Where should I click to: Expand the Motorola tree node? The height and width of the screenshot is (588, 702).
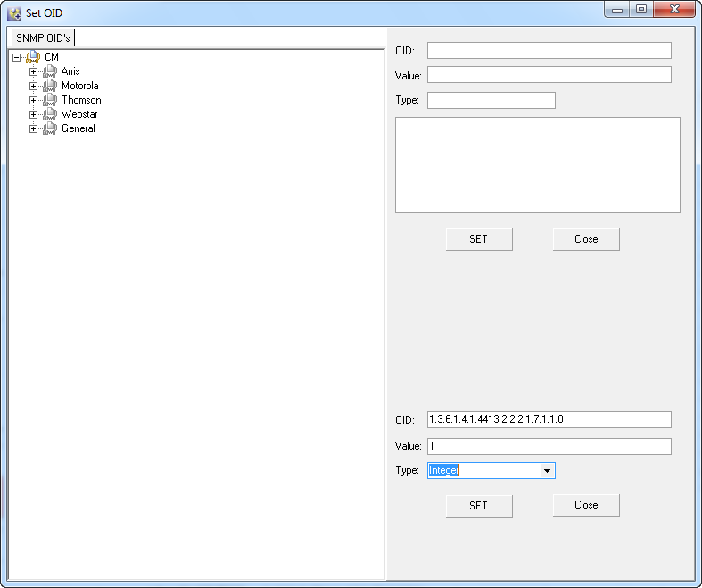(33, 86)
